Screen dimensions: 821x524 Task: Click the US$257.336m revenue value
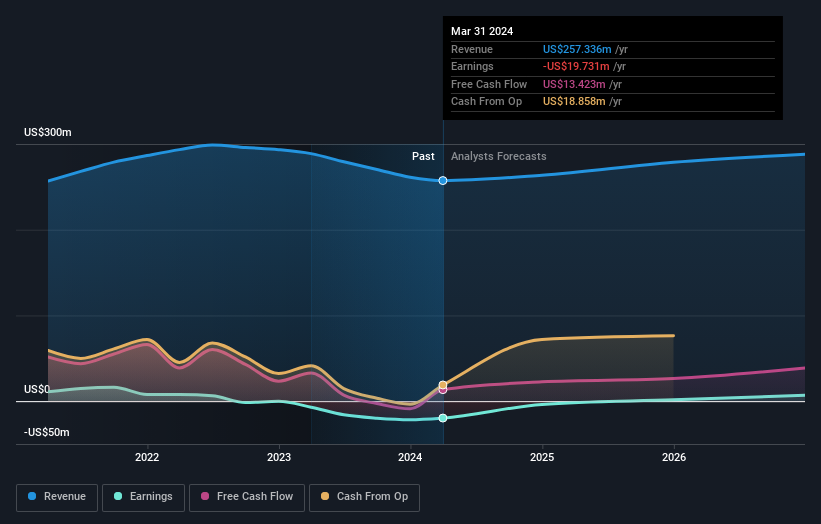[577, 49]
